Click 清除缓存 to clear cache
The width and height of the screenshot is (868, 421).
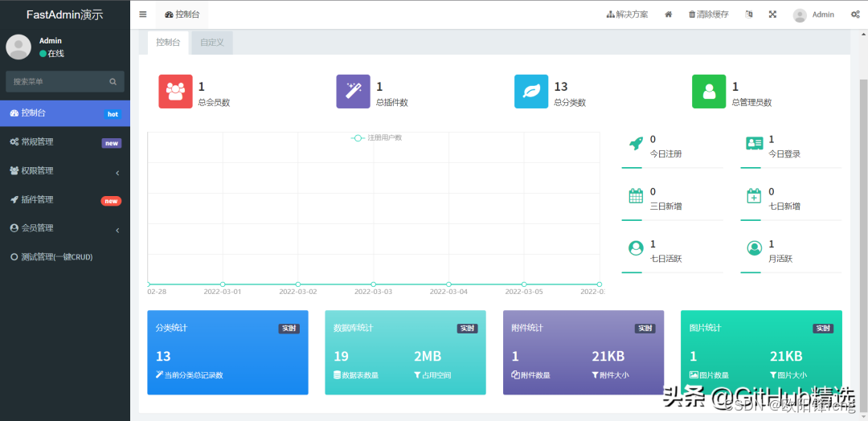709,14
